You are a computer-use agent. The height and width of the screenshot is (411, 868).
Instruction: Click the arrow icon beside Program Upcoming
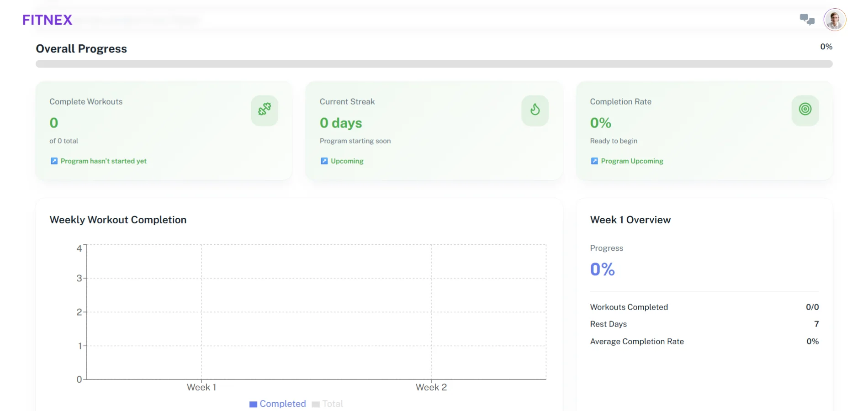[x=594, y=161]
